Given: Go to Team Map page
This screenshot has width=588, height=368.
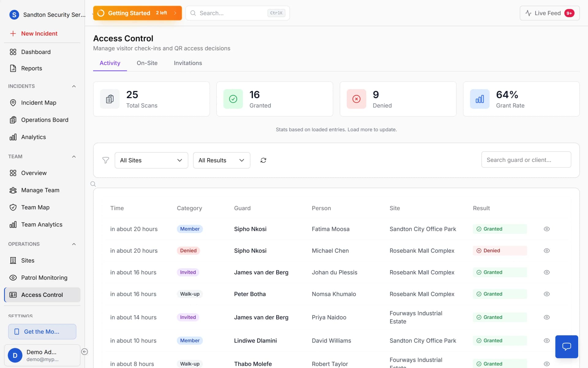Looking at the screenshot, I should 35,207.
